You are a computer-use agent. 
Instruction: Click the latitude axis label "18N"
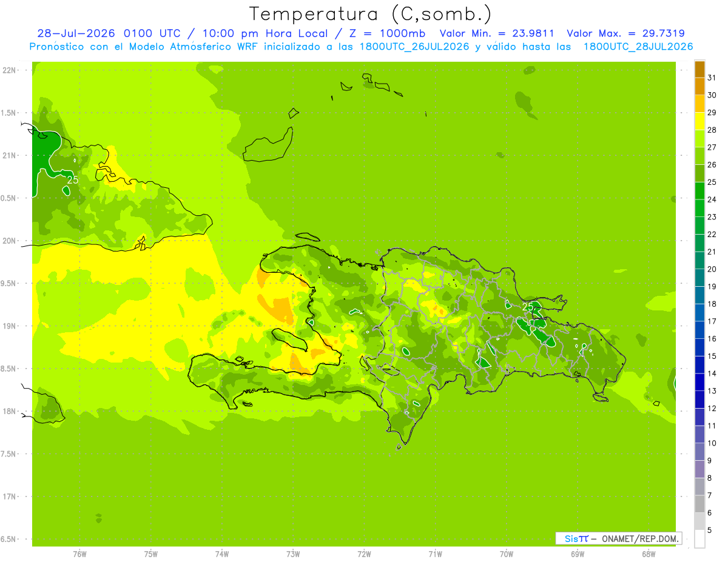(10, 411)
